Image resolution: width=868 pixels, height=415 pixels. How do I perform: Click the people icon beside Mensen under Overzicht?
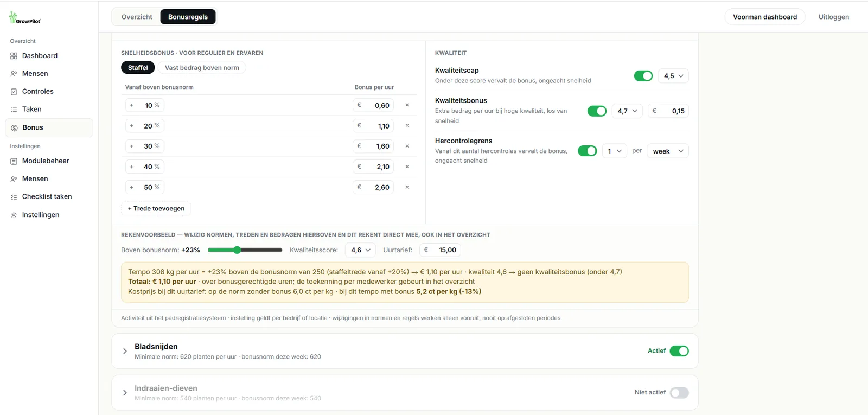pos(14,74)
